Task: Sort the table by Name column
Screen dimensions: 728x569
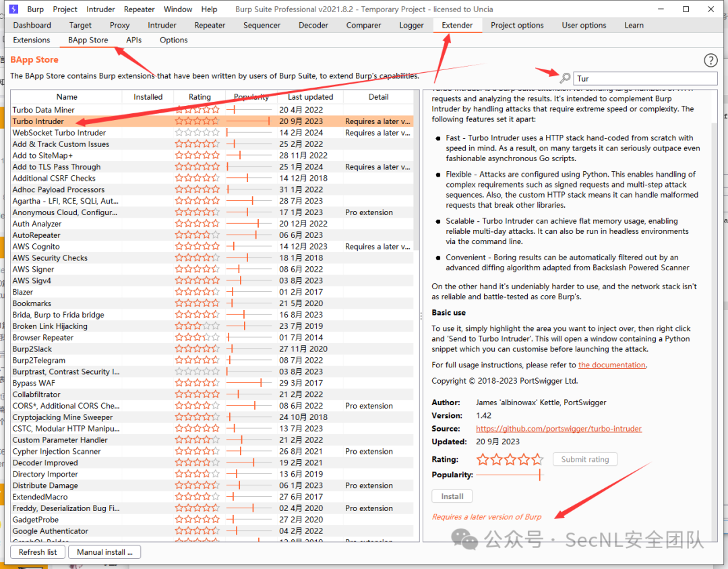Action: (x=66, y=96)
